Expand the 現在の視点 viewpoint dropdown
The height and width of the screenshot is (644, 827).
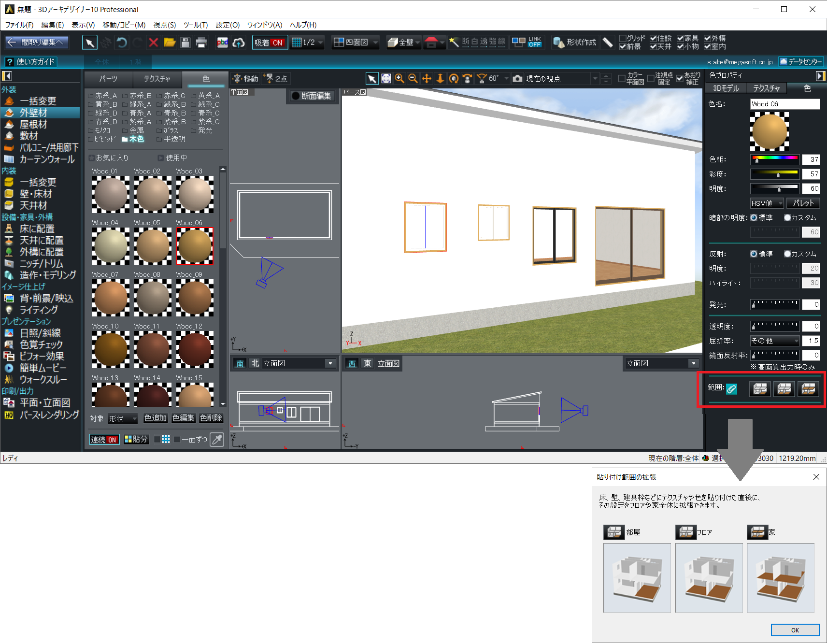(x=595, y=78)
